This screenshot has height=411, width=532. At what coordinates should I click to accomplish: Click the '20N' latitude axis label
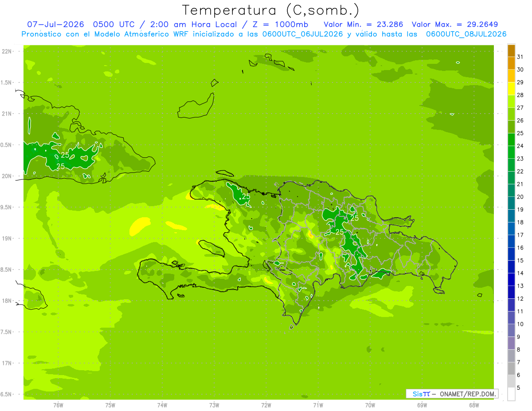7,176
